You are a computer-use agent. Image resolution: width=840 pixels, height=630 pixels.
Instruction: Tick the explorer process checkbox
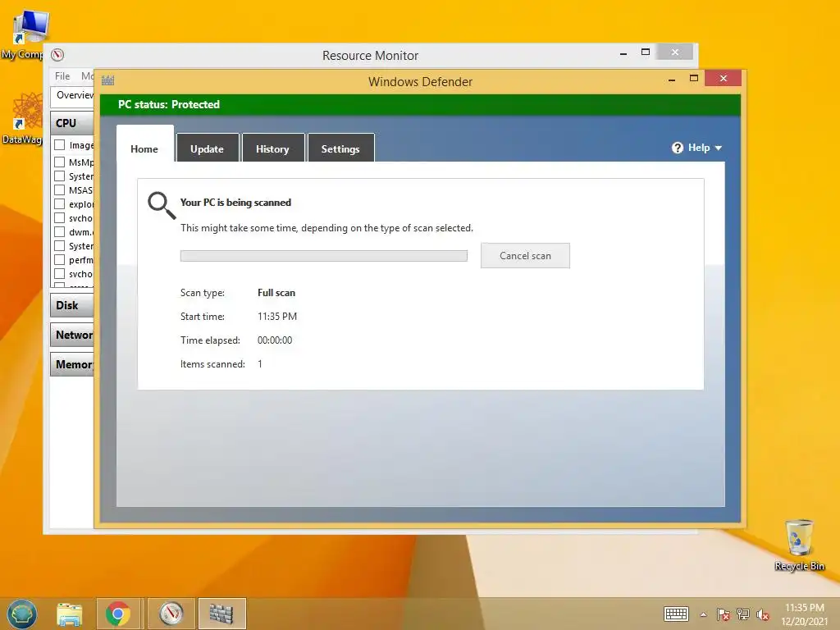coord(59,203)
